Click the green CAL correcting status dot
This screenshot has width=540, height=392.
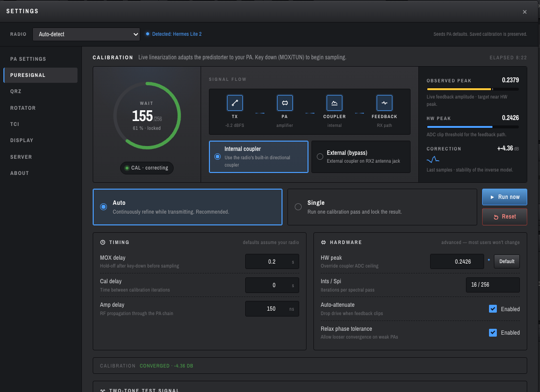127,168
